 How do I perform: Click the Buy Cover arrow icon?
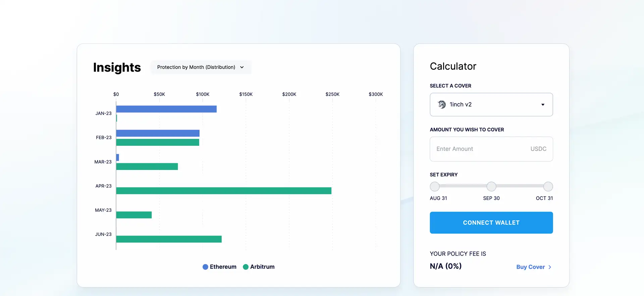pyautogui.click(x=550, y=267)
